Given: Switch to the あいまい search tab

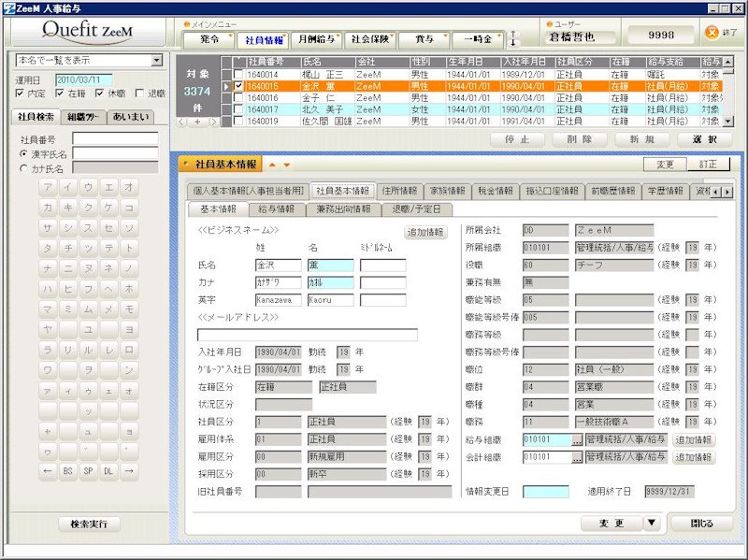Looking at the screenshot, I should (x=130, y=117).
